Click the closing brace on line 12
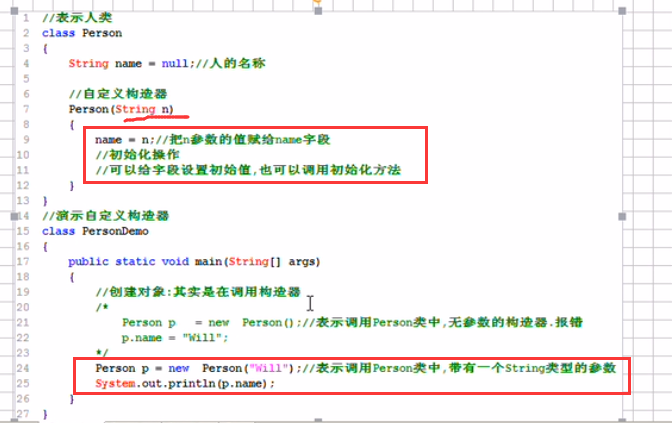 click(72, 186)
